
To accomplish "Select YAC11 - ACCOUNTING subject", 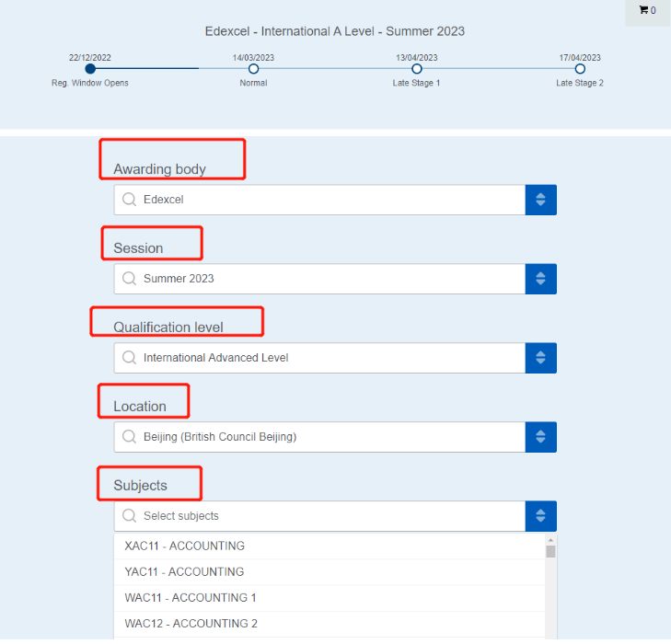I will (330, 571).
